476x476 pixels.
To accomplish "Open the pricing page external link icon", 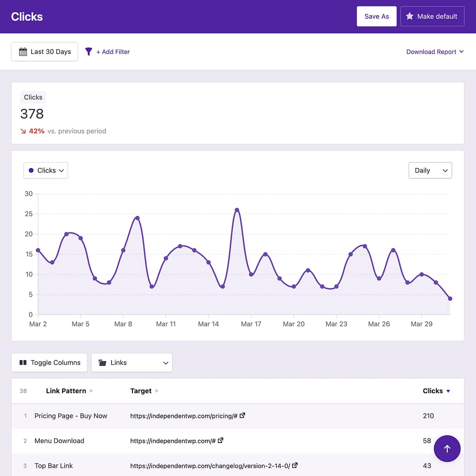I will pos(243,415).
